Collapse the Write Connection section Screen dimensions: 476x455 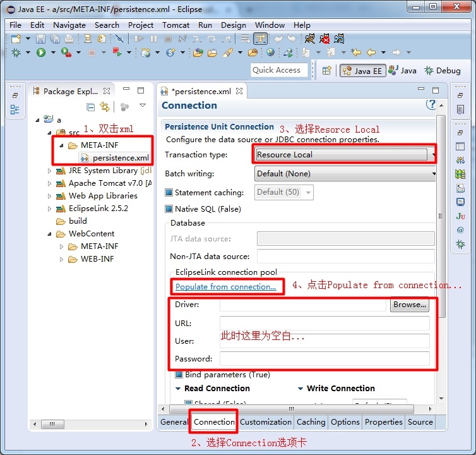click(x=300, y=389)
